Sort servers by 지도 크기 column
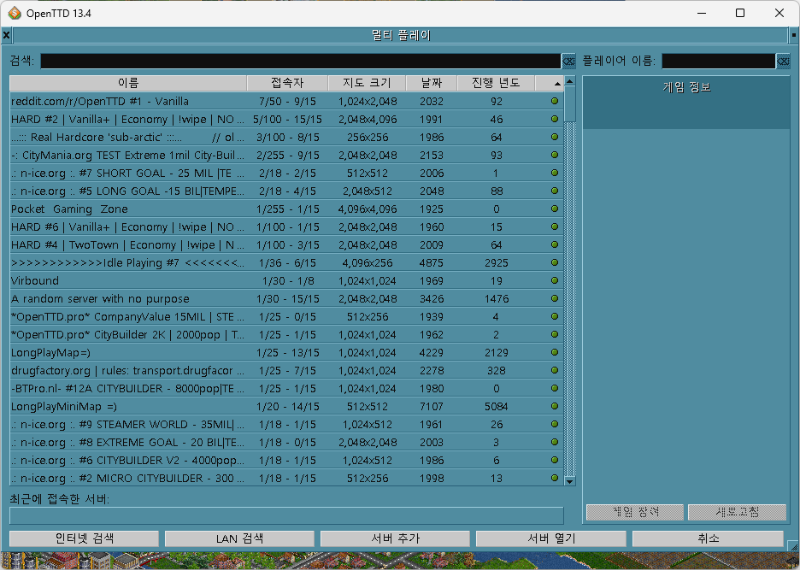The width and height of the screenshot is (800, 570). (367, 83)
